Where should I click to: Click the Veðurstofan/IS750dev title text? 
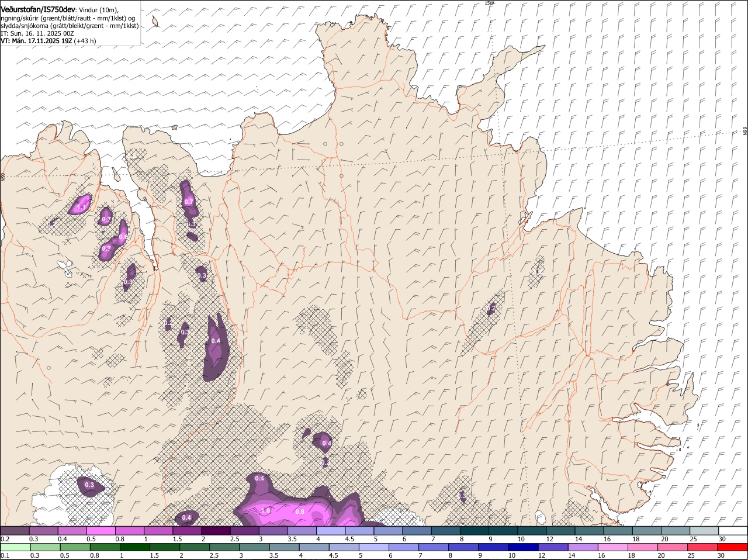pyautogui.click(x=38, y=9)
